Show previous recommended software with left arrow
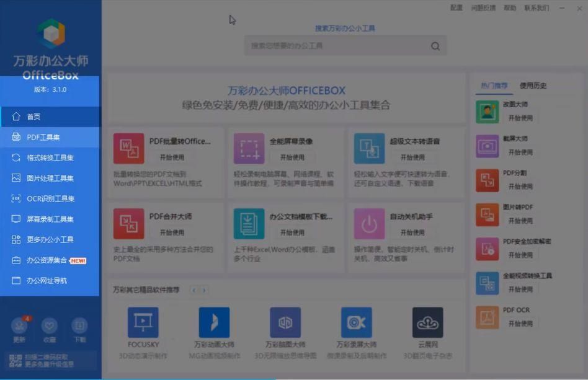The image size is (588, 380). point(194,290)
